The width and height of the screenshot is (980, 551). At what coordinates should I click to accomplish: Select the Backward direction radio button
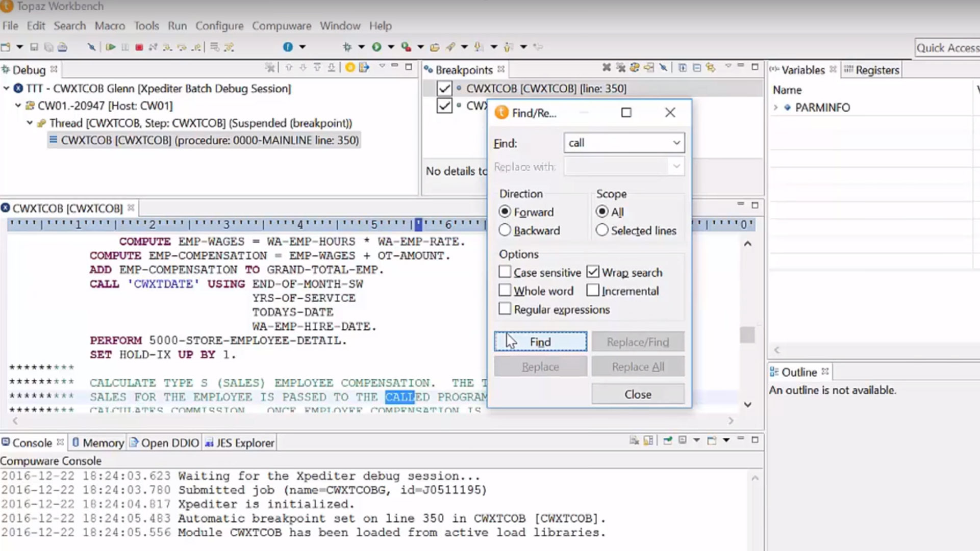505,230
